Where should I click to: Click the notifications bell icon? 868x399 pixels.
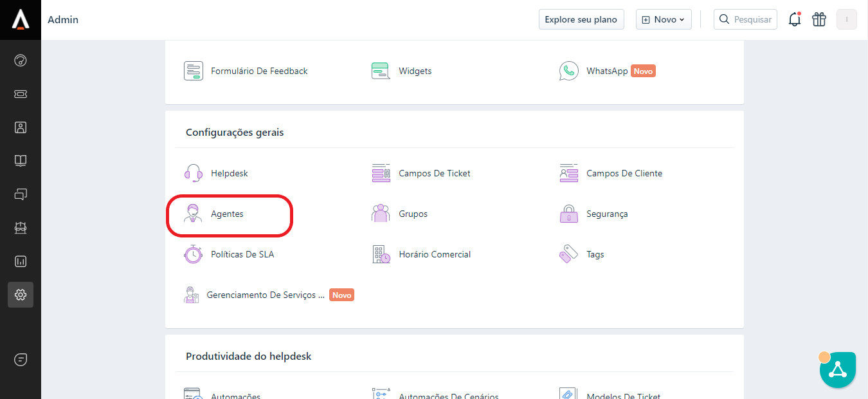coord(795,19)
